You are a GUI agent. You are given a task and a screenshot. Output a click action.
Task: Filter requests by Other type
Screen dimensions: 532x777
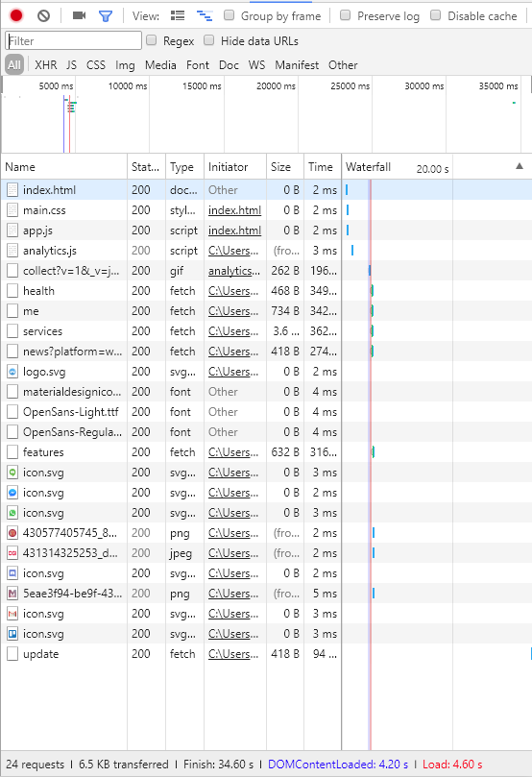[x=343, y=65]
